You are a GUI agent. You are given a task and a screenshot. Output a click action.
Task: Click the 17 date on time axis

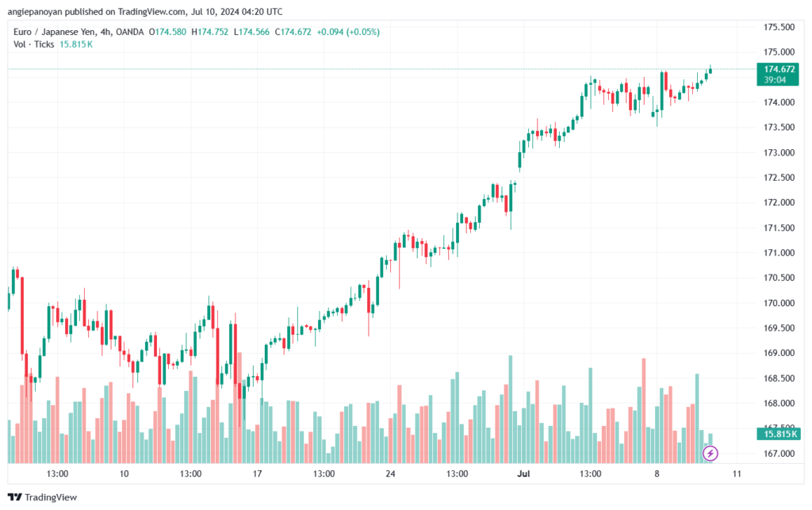click(257, 474)
